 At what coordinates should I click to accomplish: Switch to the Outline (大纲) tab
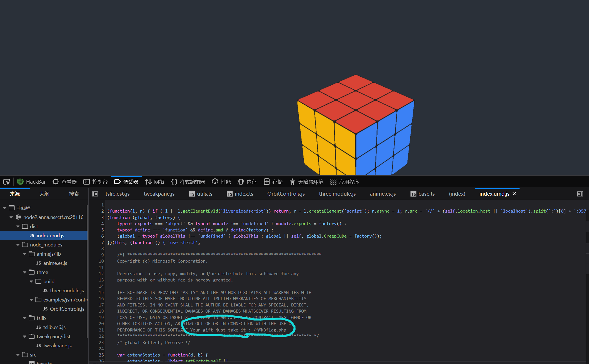pyautogui.click(x=44, y=194)
